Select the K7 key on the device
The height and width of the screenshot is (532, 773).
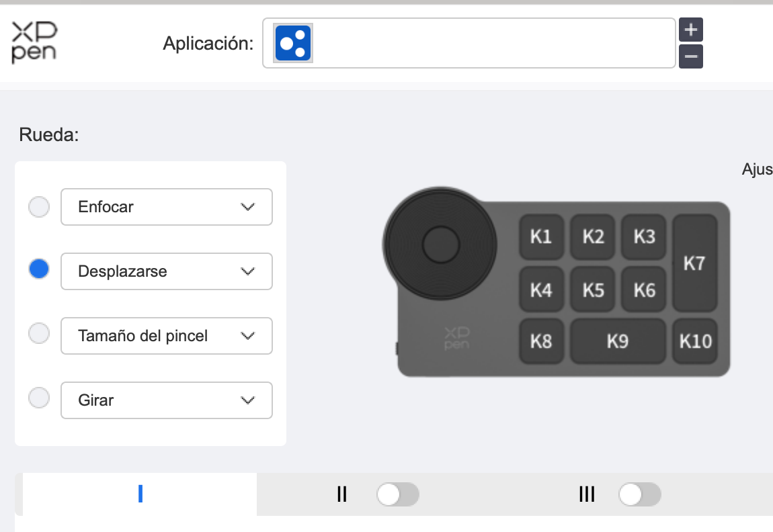coord(694,263)
